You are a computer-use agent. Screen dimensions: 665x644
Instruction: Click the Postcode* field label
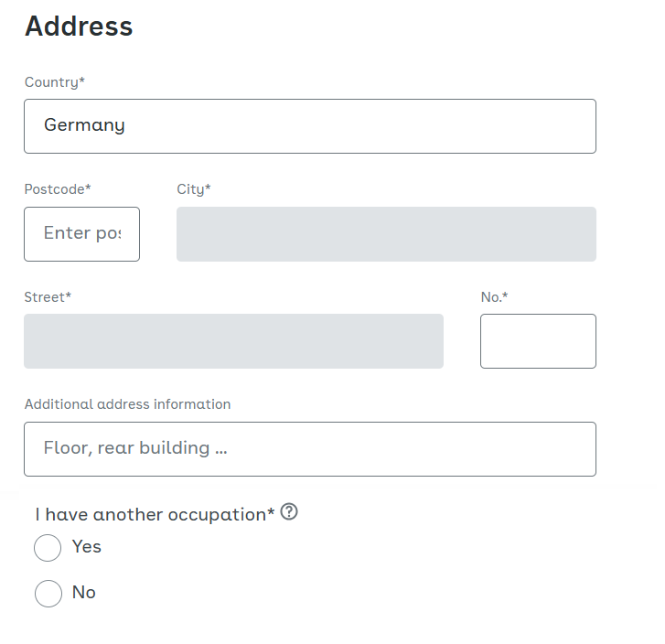pos(58,189)
